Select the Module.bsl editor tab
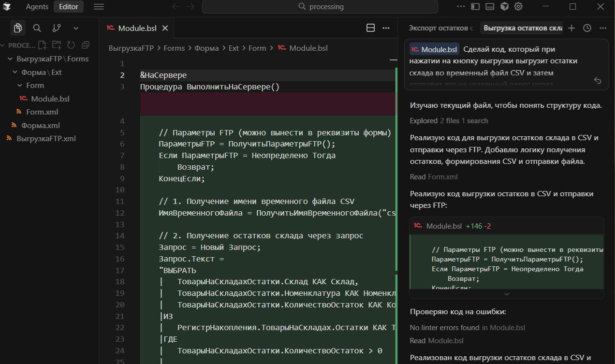 point(137,28)
